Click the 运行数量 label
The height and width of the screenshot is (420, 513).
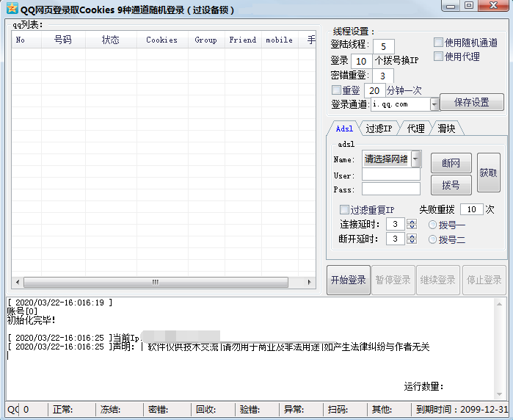click(x=423, y=387)
